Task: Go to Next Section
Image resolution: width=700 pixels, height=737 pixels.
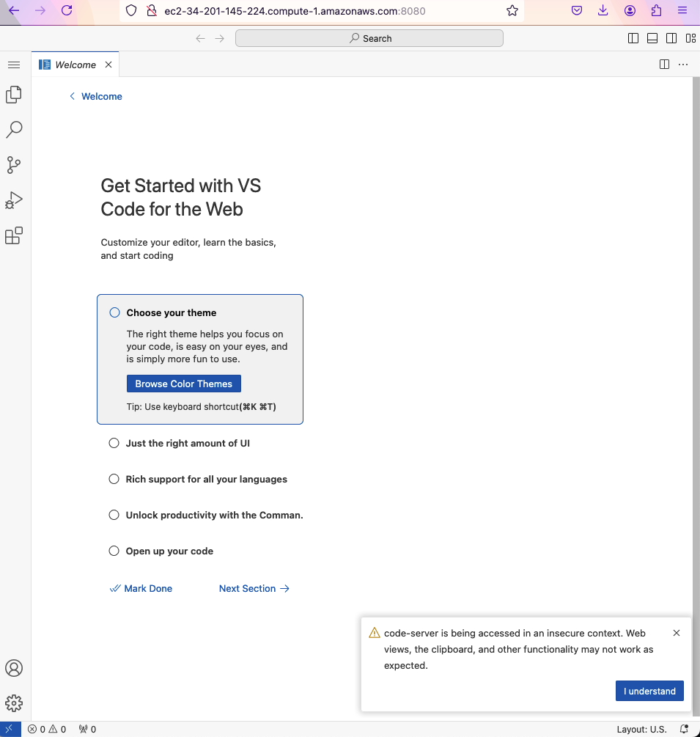Action: click(254, 588)
